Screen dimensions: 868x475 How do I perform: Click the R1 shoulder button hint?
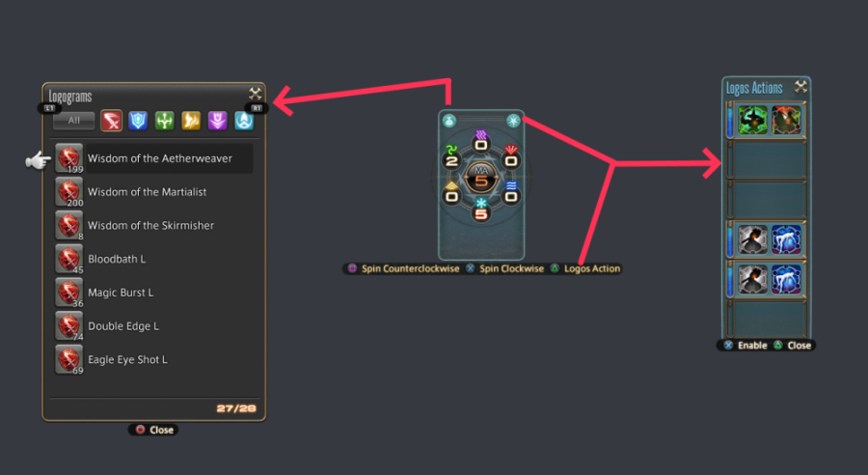257,108
